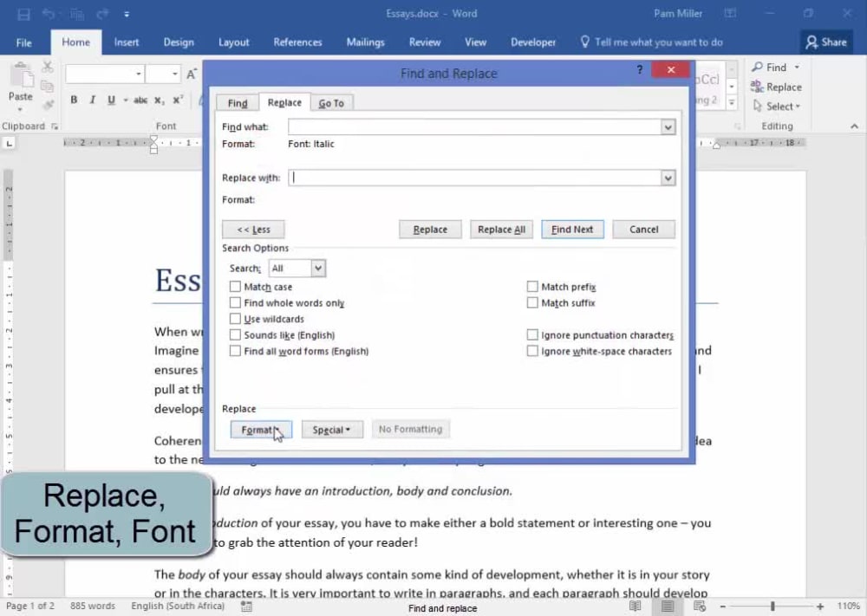This screenshot has height=616, width=867.
Task: Click the Cut scissors icon
Action: 48,68
